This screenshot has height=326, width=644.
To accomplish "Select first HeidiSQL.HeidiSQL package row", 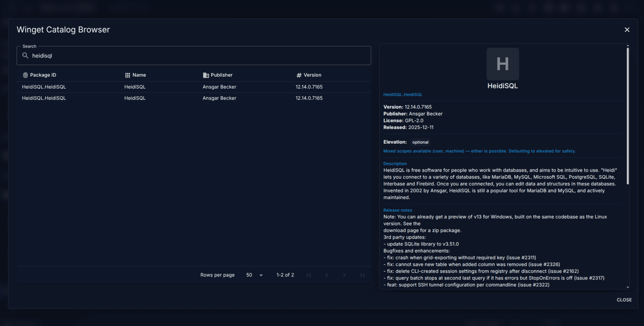I will pyautogui.click(x=194, y=87).
